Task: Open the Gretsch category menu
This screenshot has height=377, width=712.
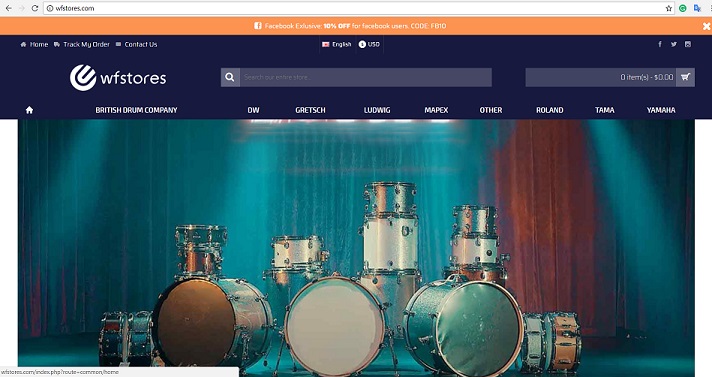Action: pyautogui.click(x=311, y=110)
